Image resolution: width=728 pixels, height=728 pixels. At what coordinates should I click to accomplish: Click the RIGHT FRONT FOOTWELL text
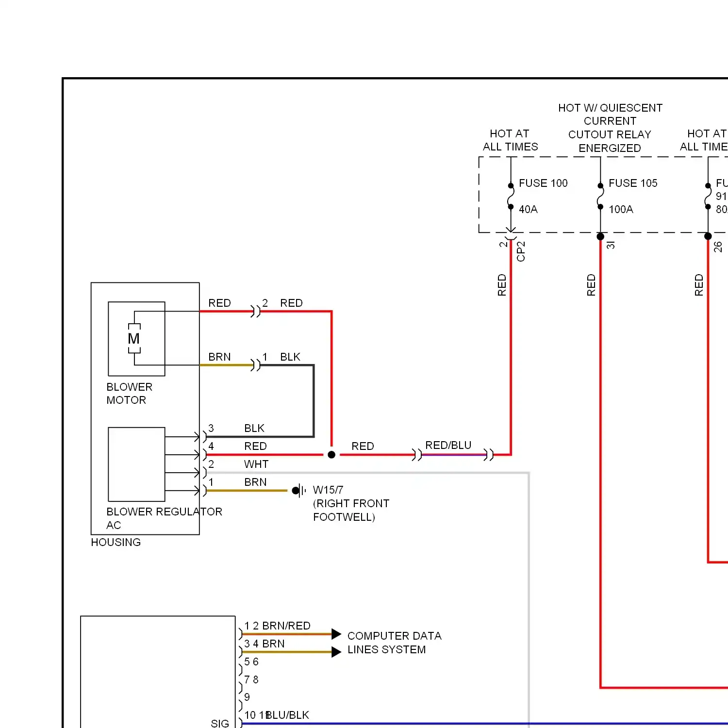point(351,510)
